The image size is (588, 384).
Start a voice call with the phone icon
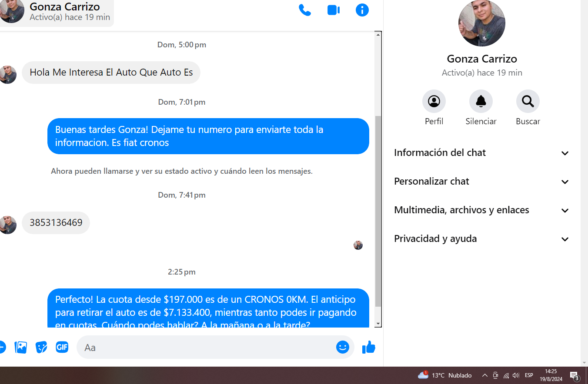[304, 10]
